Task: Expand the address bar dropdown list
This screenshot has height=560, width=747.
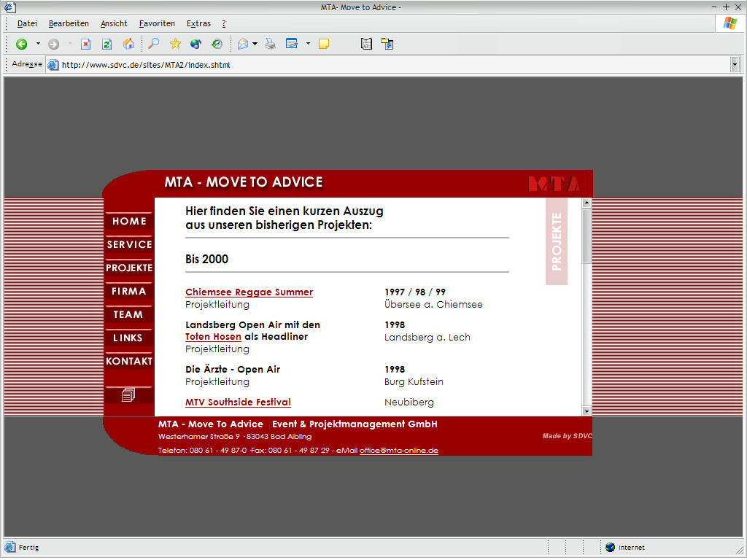Action: [735, 65]
